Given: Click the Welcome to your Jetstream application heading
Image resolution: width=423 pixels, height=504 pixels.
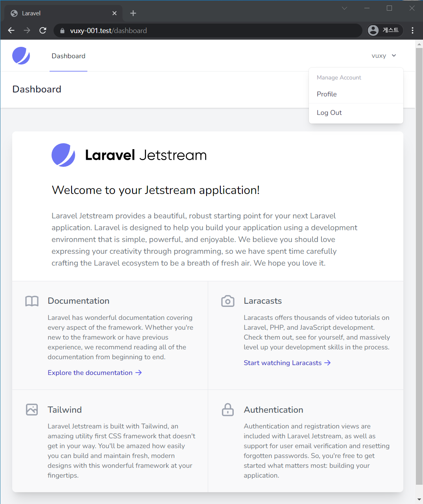Looking at the screenshot, I should [x=156, y=190].
